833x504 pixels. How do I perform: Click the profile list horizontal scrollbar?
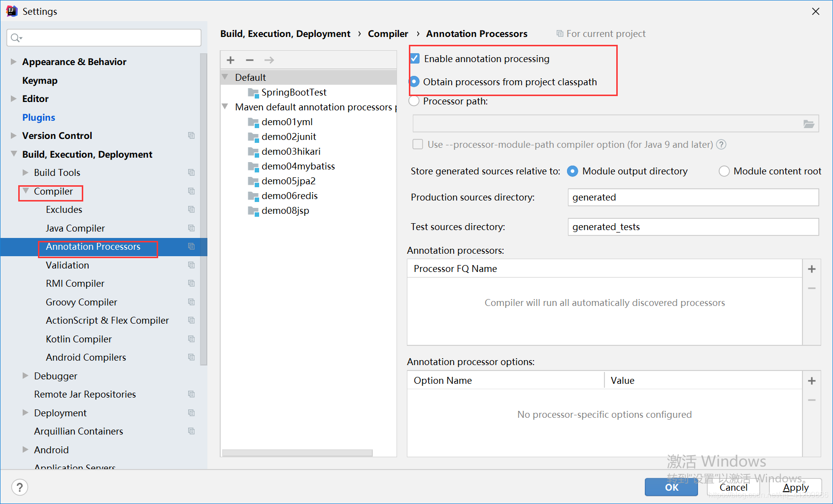point(298,453)
